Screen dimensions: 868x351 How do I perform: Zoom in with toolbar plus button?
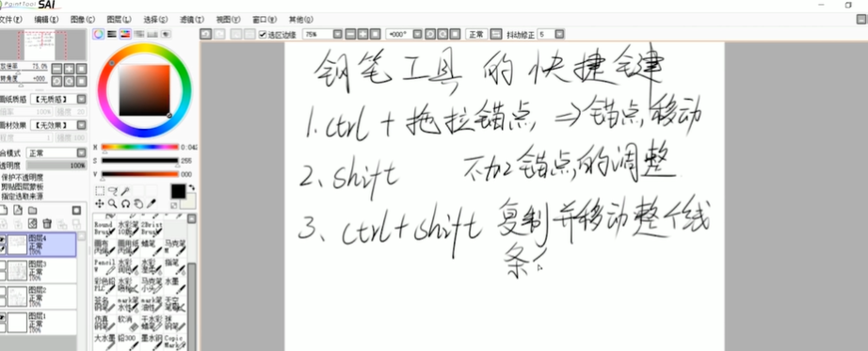[x=363, y=34]
